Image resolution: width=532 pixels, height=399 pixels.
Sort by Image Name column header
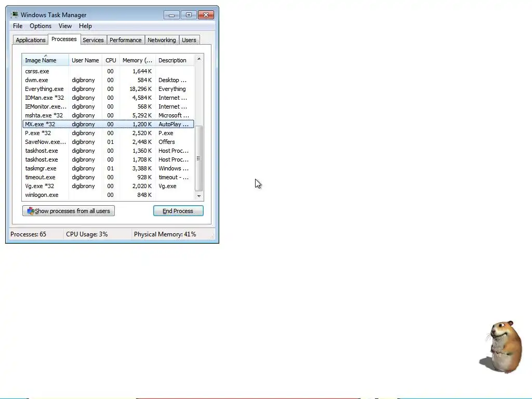click(x=46, y=60)
